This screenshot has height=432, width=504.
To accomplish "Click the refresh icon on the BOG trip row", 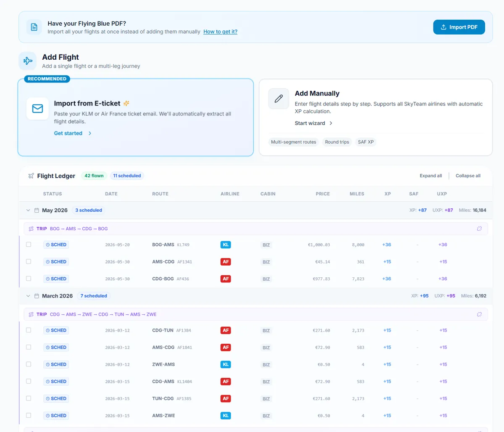I will [479, 228].
